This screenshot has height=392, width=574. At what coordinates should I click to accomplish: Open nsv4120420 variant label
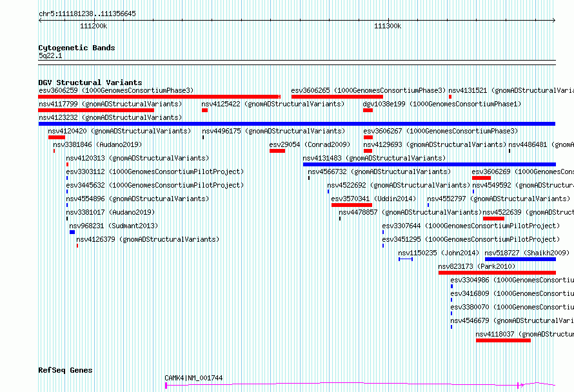coord(119,131)
